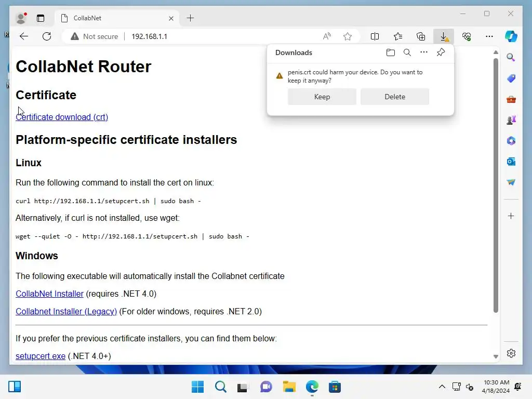Viewport: 532px width, 399px height.
Task: Open Task View on taskbar
Action: (x=243, y=387)
